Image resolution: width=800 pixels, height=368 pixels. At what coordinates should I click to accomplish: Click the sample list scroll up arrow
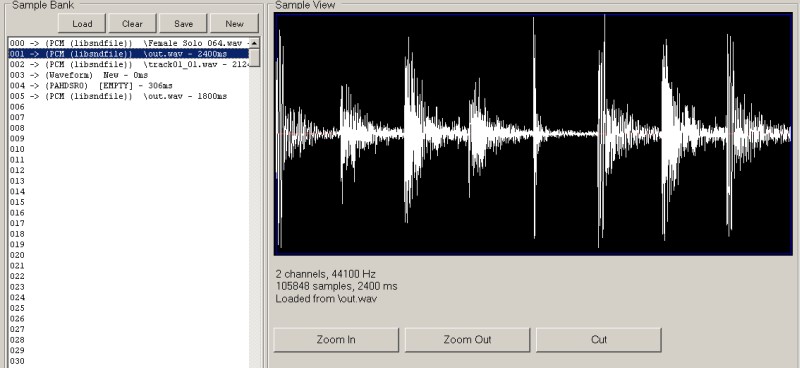254,43
